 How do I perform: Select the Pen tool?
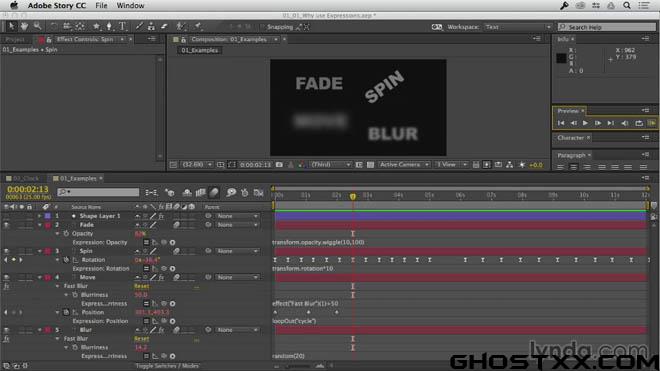pos(109,26)
